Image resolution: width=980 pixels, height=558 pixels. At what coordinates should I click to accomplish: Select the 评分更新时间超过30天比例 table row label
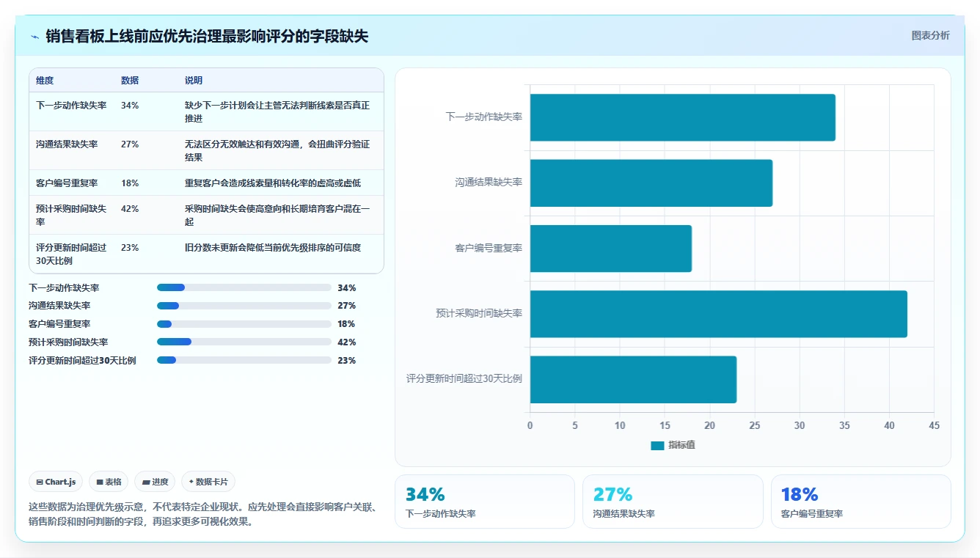[x=71, y=254]
